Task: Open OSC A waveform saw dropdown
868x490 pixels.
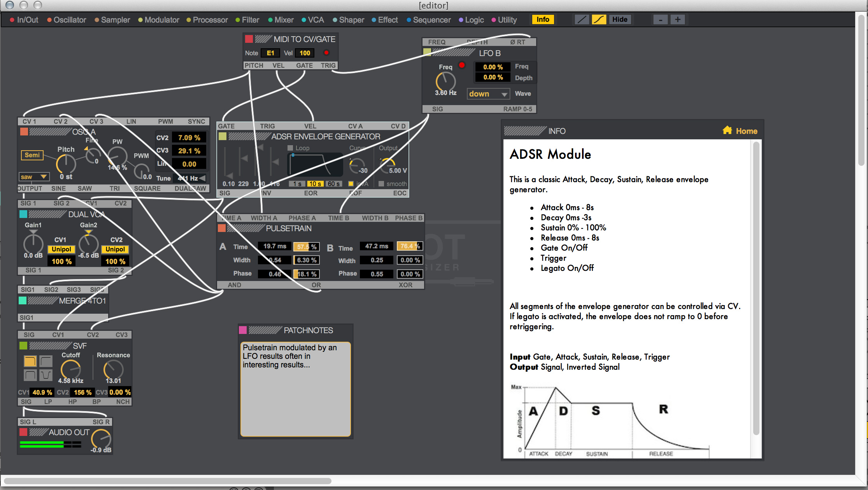Action: point(34,177)
